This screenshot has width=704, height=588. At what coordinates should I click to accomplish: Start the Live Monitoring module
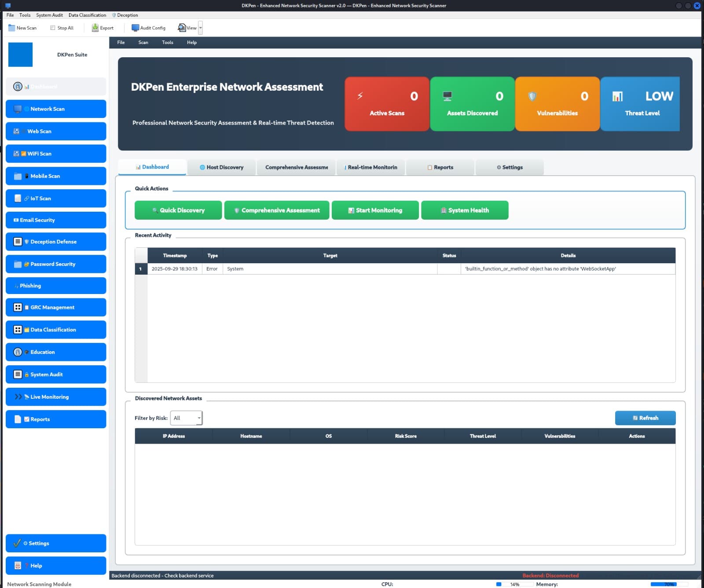coord(56,397)
